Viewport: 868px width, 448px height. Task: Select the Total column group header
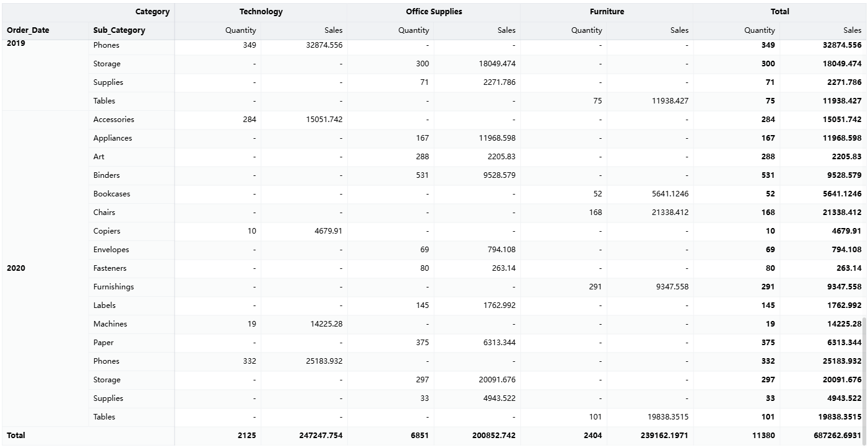click(x=779, y=12)
